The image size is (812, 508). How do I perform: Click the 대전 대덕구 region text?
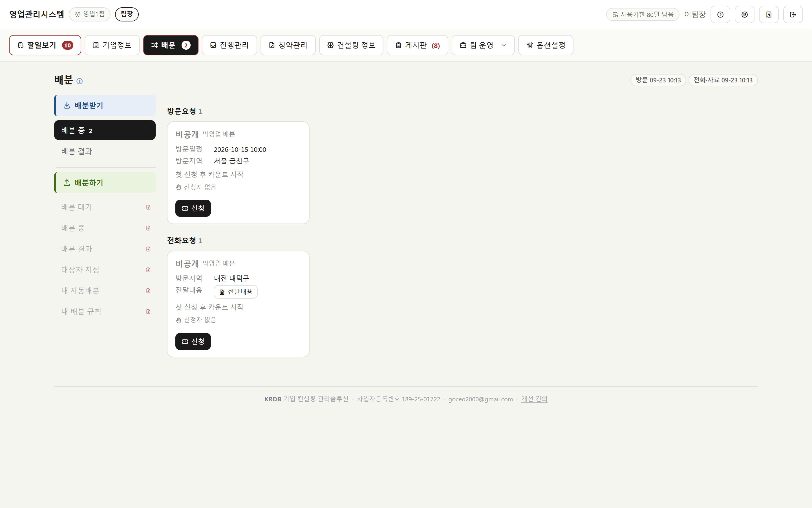coord(231,278)
